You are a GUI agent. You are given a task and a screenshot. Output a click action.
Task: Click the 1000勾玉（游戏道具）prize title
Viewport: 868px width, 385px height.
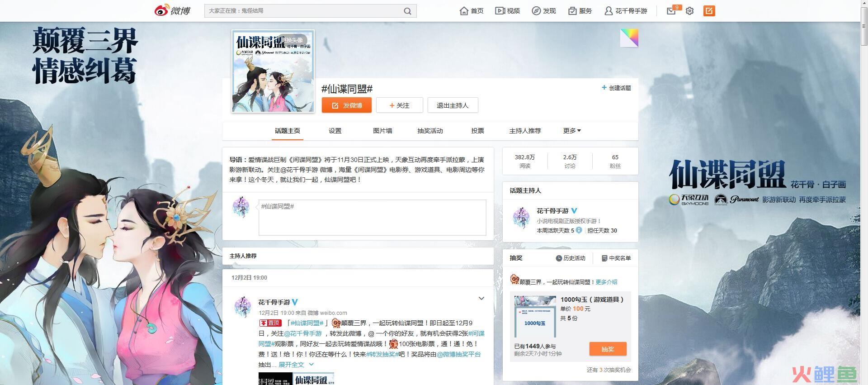tap(592, 299)
